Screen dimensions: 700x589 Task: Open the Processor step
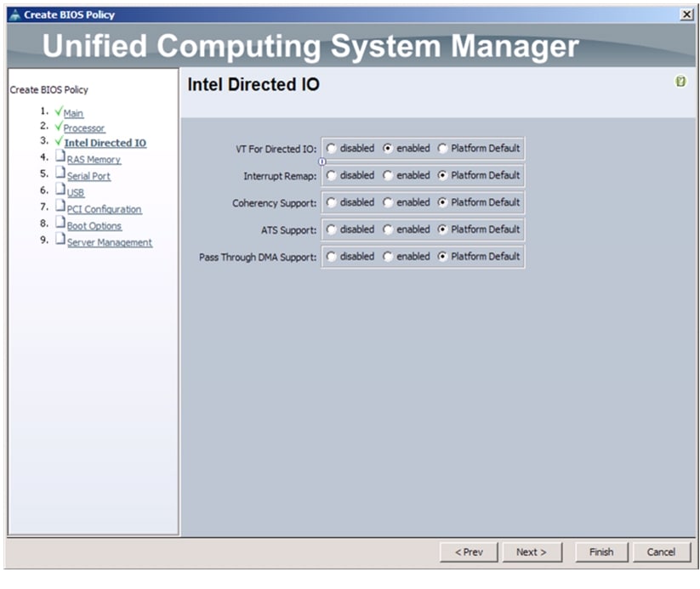pyautogui.click(x=84, y=128)
